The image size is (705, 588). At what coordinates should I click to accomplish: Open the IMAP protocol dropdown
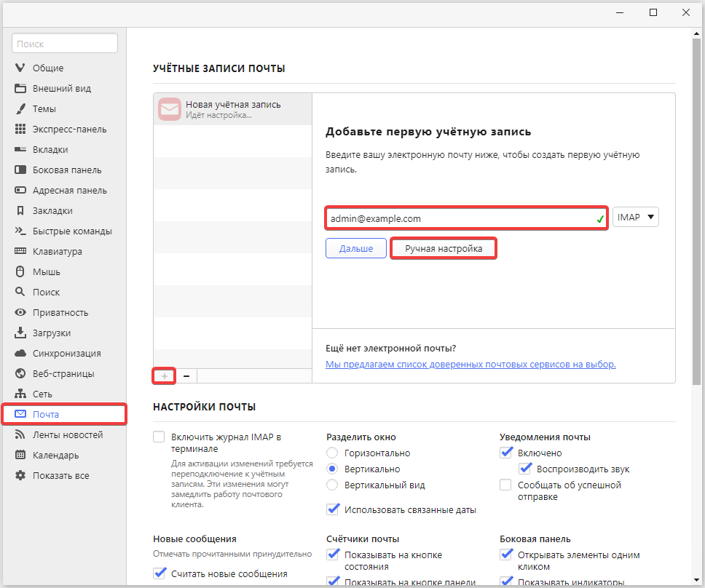coord(636,217)
